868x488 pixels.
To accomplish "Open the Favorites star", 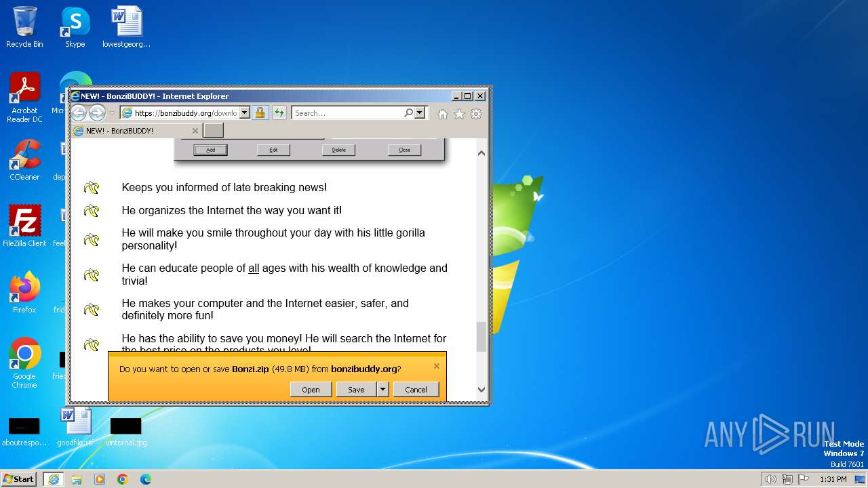I will point(459,114).
